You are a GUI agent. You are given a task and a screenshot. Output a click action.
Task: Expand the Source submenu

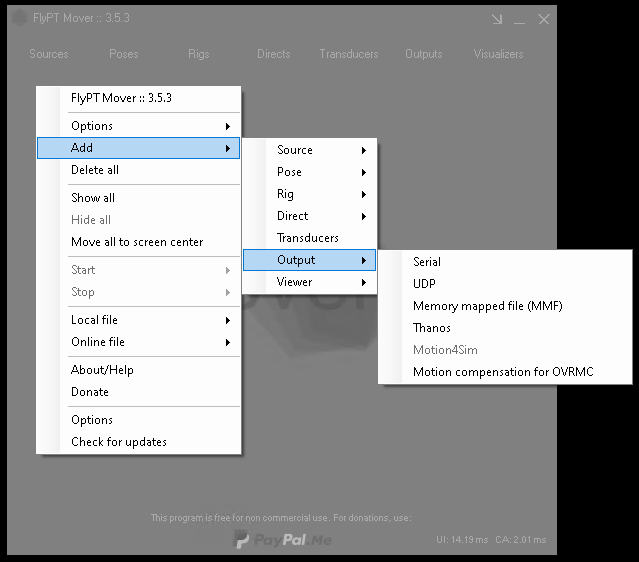(309, 150)
